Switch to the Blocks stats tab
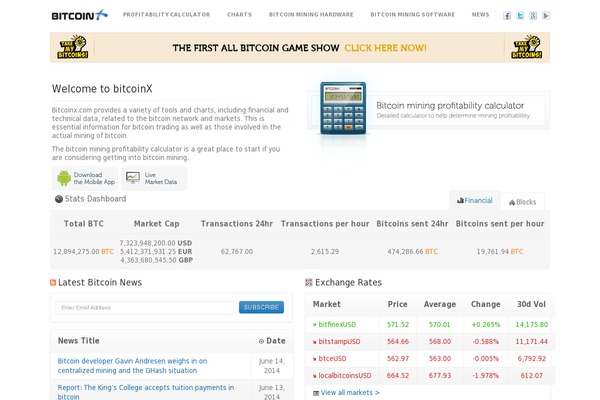 (522, 202)
